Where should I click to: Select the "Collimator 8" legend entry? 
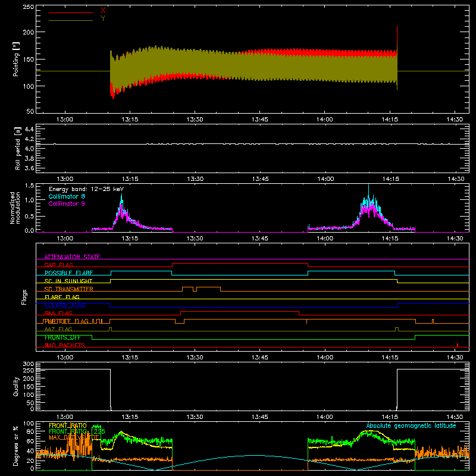(x=67, y=196)
